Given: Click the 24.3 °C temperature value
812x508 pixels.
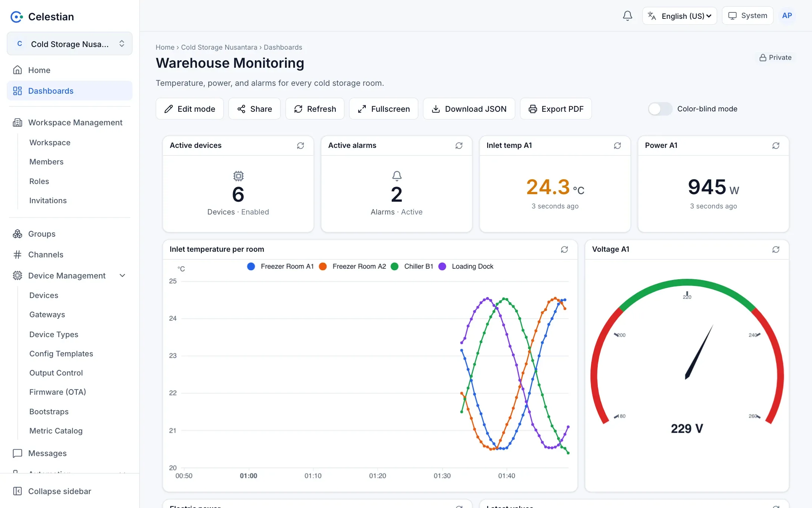Looking at the screenshot, I should [555, 187].
